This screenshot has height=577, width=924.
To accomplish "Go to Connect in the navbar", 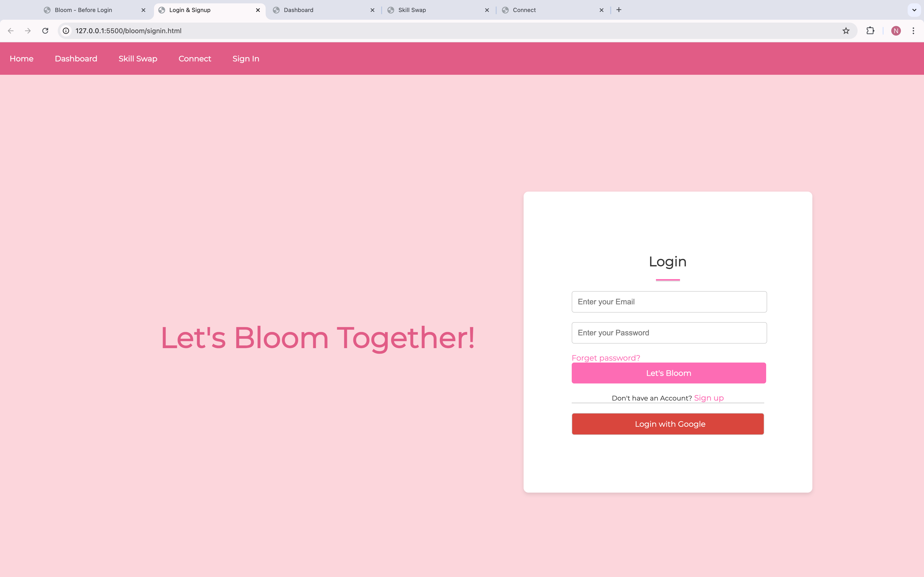I will pyautogui.click(x=195, y=59).
